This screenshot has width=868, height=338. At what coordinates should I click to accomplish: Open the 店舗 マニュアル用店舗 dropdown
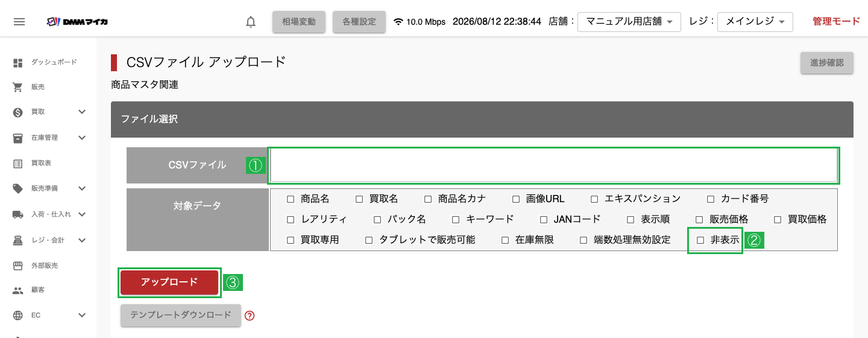(629, 22)
